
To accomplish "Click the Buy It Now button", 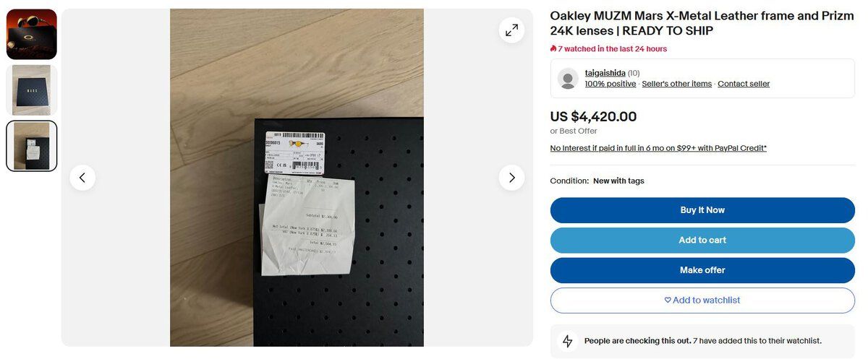I will point(702,210).
